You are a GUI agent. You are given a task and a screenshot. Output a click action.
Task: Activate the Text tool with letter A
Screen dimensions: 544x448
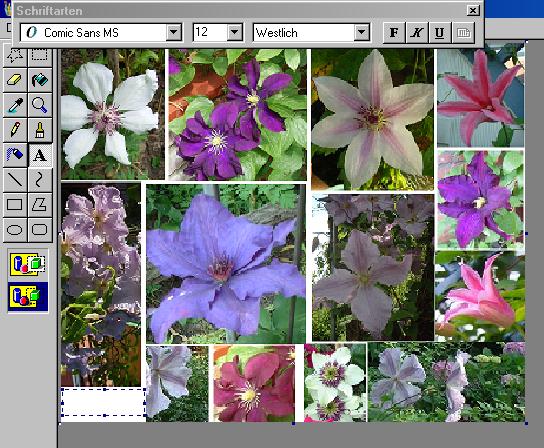pos(40,155)
